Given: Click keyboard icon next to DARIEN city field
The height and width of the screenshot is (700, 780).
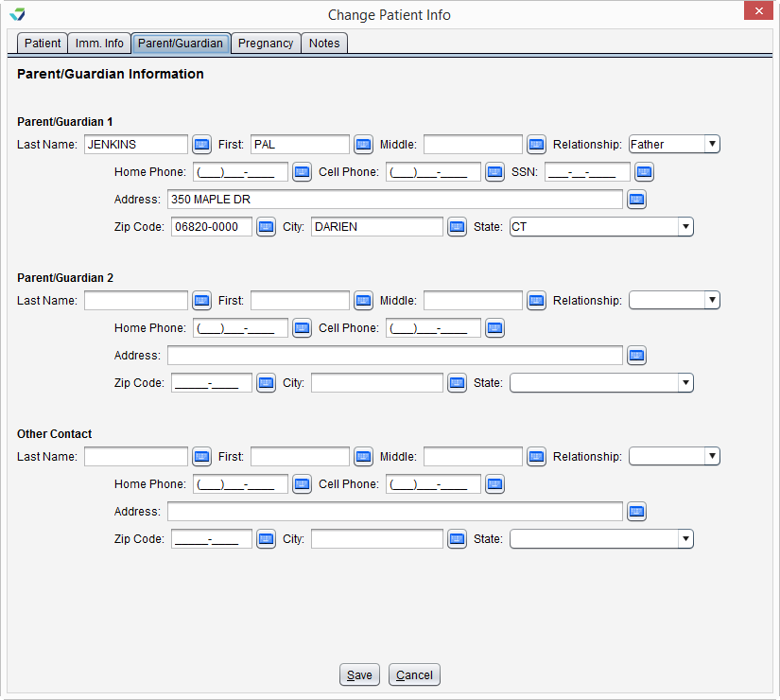Looking at the screenshot, I should [457, 227].
